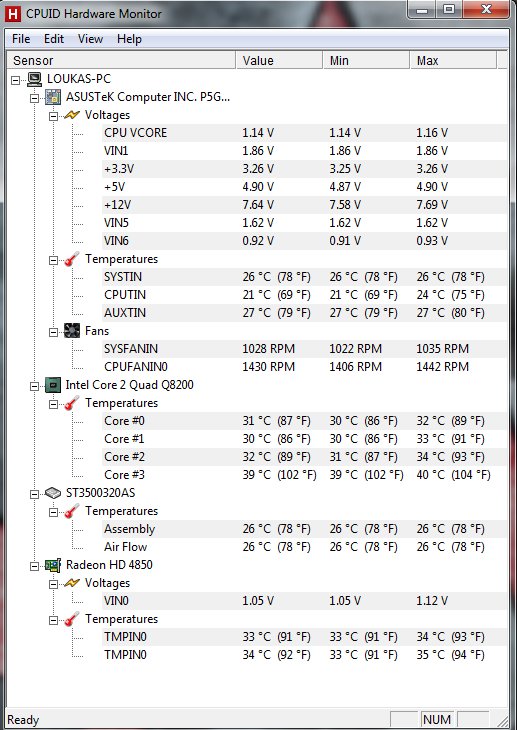This screenshot has width=517, height=730.
Task: Select the CPUTIN temperature row
Action: pos(304,295)
